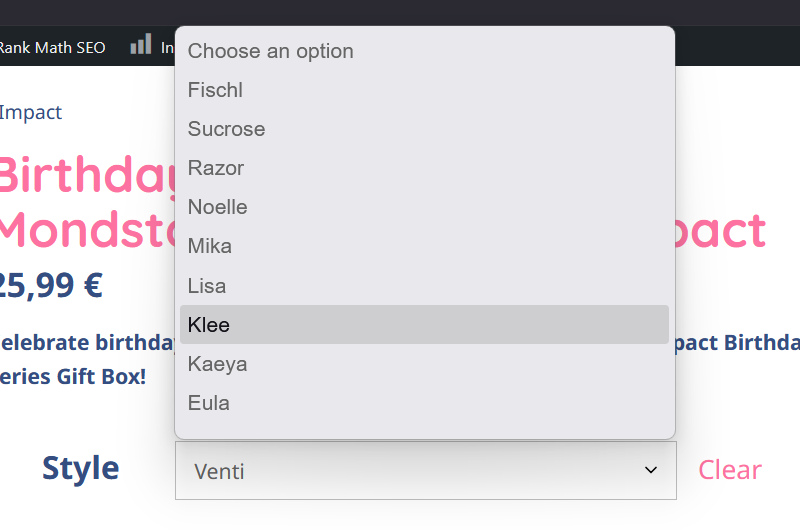Click the chevron arrow of Style select

click(651, 470)
